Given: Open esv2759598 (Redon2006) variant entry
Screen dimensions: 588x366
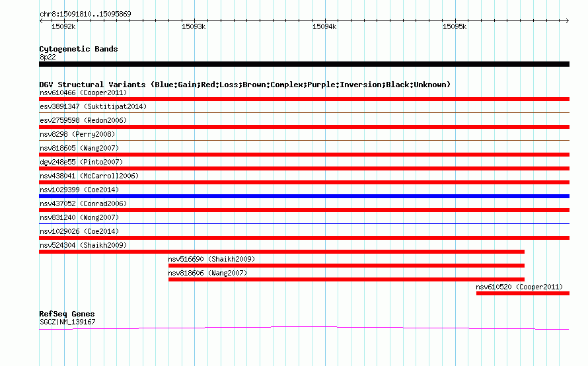Looking at the screenshot, I should (x=83, y=120).
